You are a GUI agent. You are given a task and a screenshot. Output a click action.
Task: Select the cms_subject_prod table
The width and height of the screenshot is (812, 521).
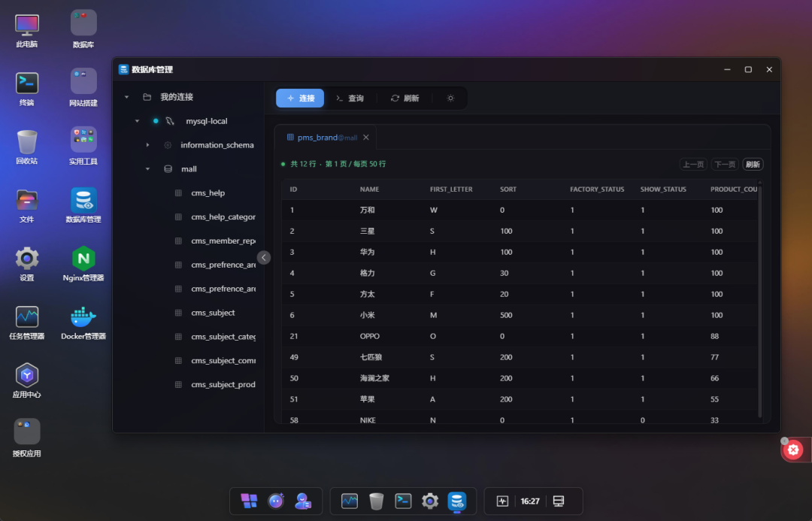coord(223,384)
